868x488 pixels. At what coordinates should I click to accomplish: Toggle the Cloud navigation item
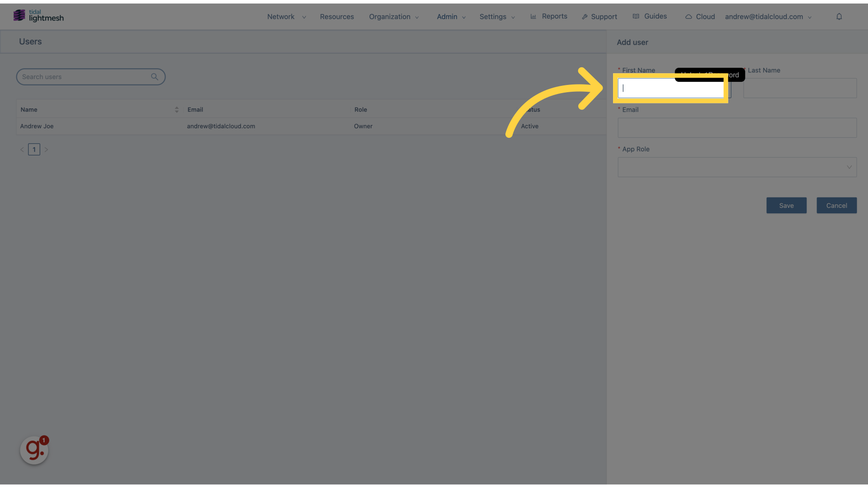coord(700,16)
